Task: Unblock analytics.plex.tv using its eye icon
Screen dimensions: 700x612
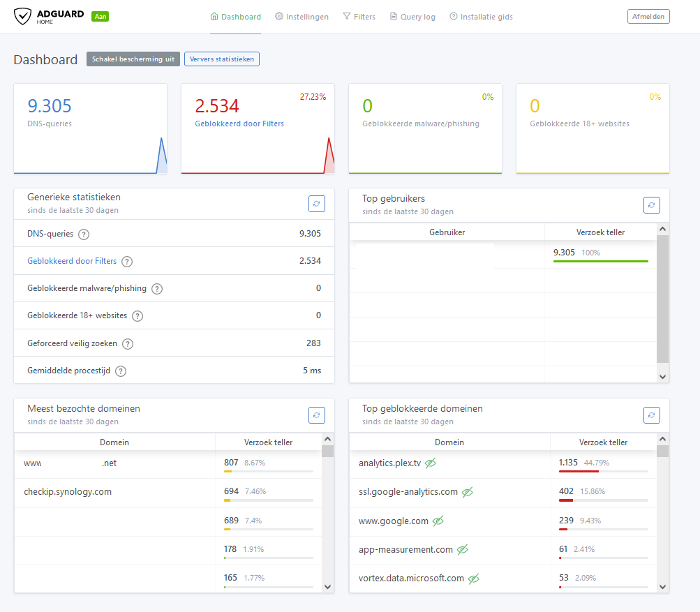Action: (431, 463)
